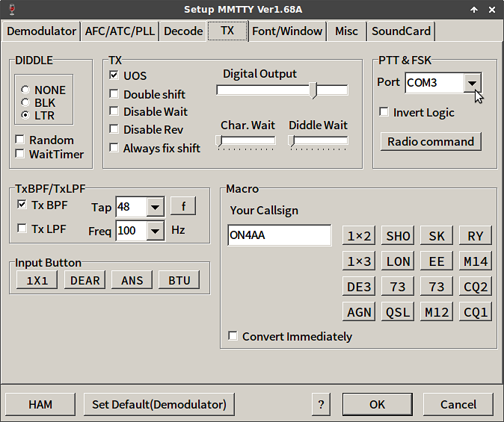Open the Freq value dropdown

pos(156,231)
